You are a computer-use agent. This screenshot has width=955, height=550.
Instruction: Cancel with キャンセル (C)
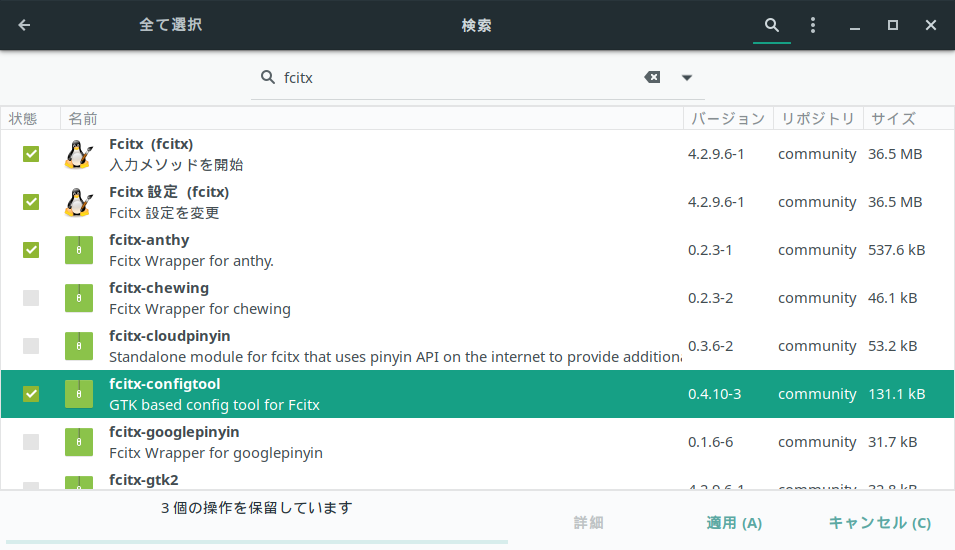[x=879, y=523]
